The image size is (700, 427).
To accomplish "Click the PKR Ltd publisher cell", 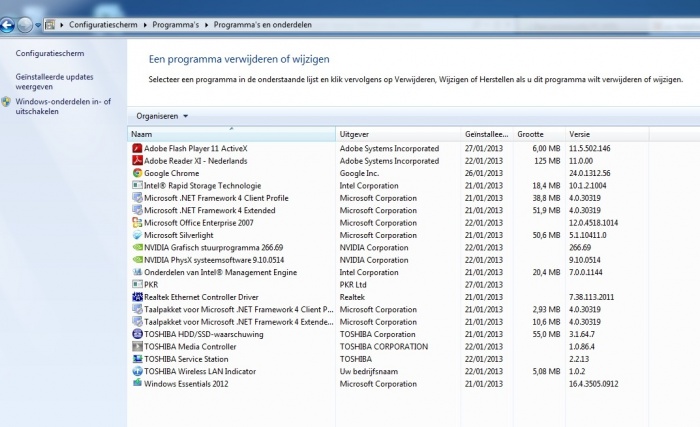I will click(x=353, y=285).
